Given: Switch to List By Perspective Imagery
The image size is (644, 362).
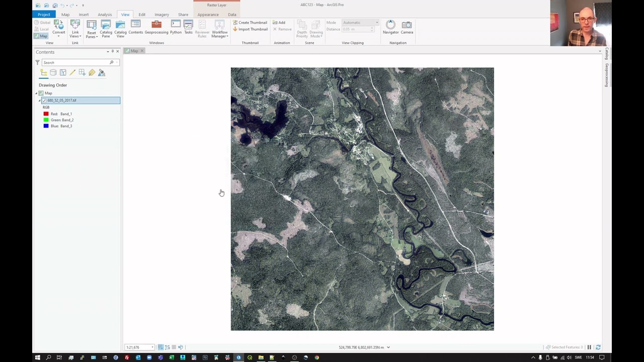Looking at the screenshot, I should 102,73.
